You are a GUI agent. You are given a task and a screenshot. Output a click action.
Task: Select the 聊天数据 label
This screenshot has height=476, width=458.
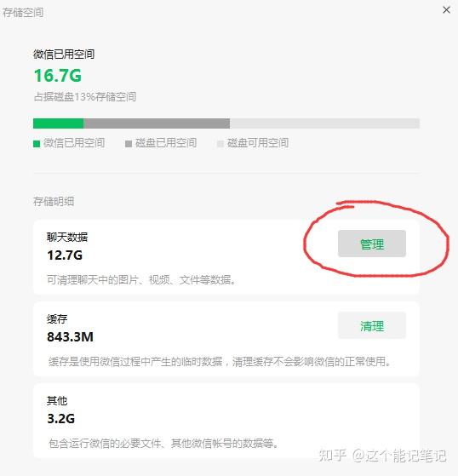coord(67,237)
